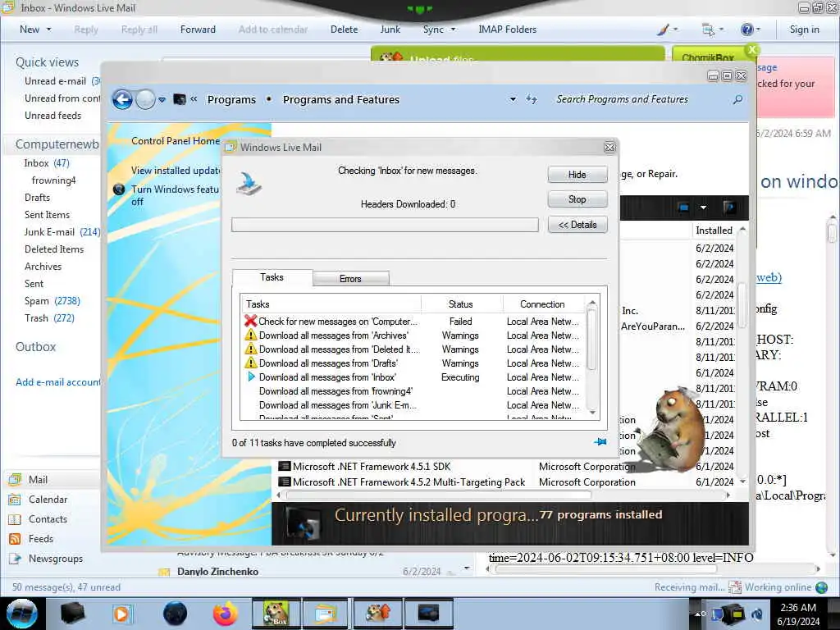Select the Trash (272) folder
Viewport: 840px width, 630px height.
[x=49, y=317]
